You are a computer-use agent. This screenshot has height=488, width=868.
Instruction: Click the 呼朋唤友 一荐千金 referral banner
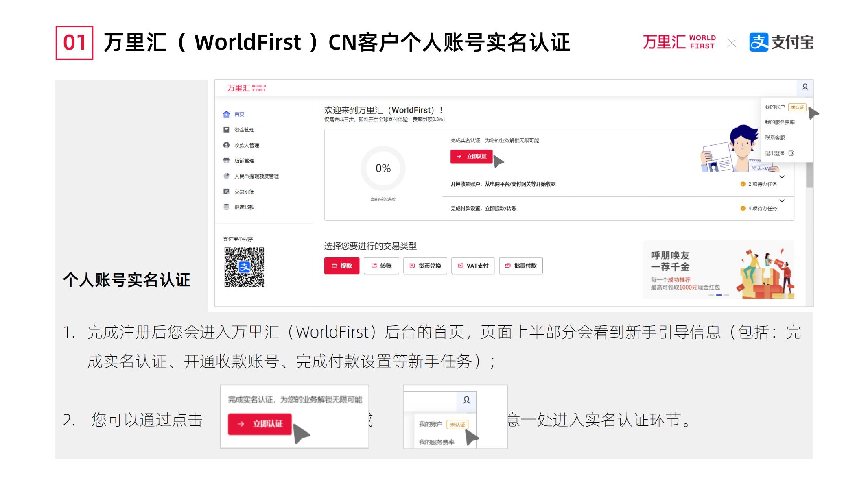719,270
